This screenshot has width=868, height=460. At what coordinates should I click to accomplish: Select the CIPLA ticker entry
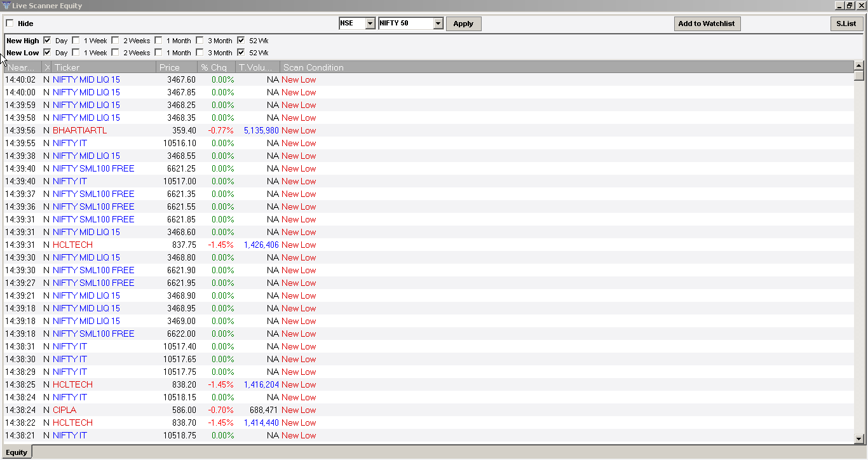(64, 410)
